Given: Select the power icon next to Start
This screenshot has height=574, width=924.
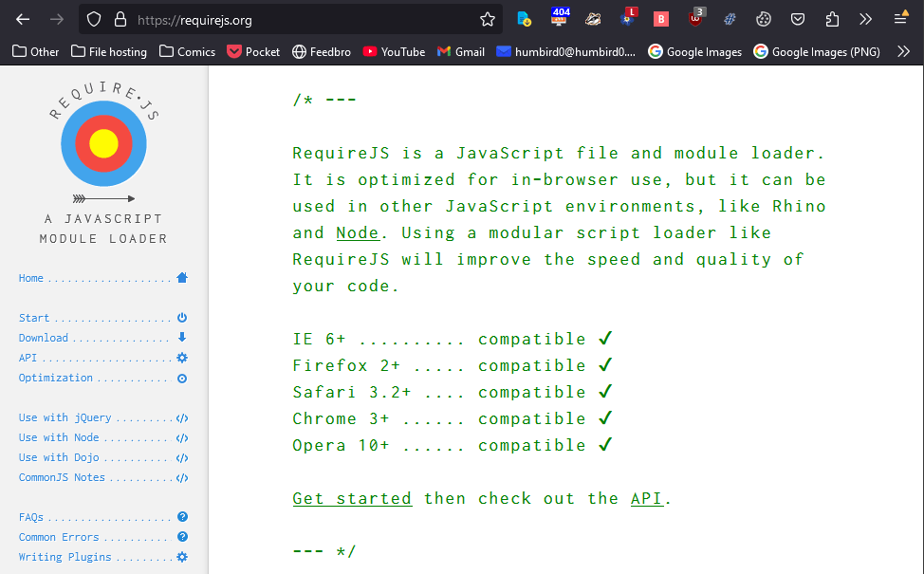Looking at the screenshot, I should click(x=180, y=317).
